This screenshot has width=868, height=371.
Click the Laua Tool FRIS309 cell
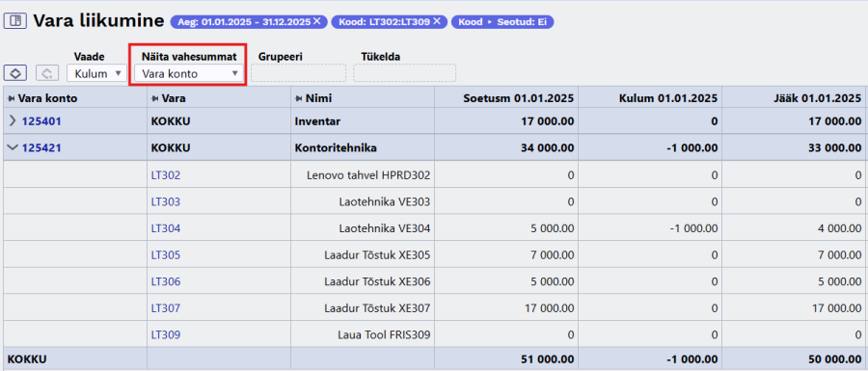[x=363, y=334]
